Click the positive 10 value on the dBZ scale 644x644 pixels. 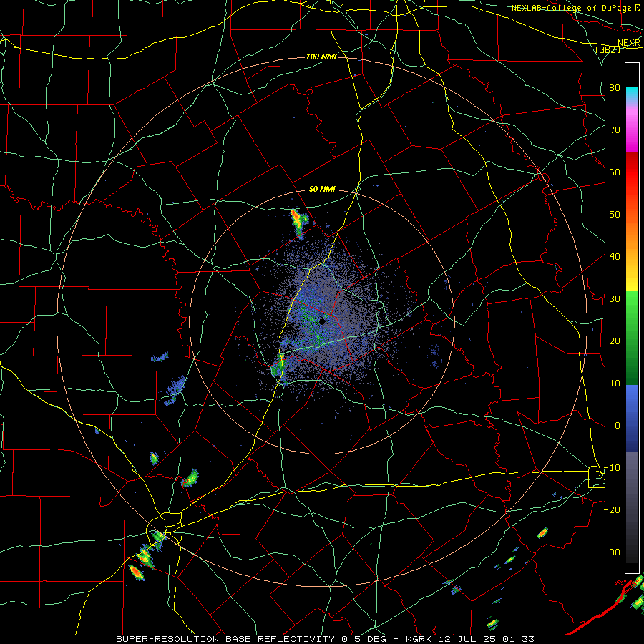coord(615,384)
